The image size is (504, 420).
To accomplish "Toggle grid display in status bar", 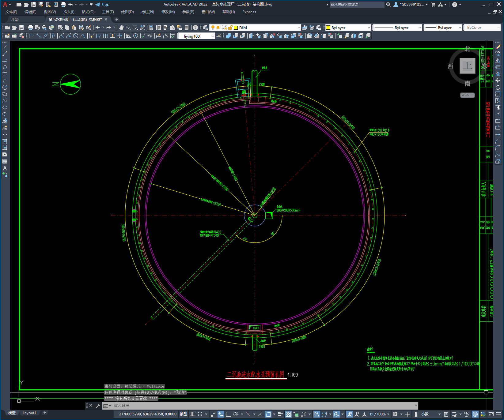I will pyautogui.click(x=193, y=414).
